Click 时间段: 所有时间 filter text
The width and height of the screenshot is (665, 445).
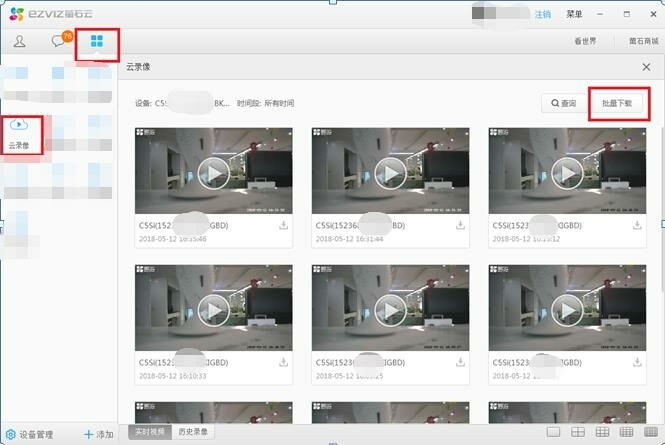click(x=265, y=103)
